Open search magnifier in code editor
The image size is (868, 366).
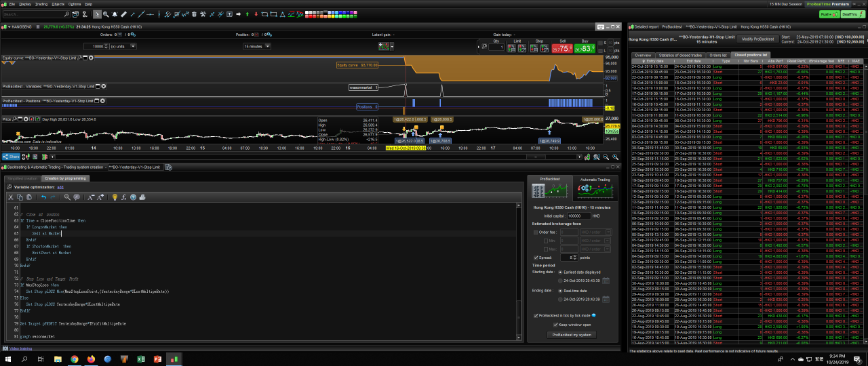click(x=67, y=197)
